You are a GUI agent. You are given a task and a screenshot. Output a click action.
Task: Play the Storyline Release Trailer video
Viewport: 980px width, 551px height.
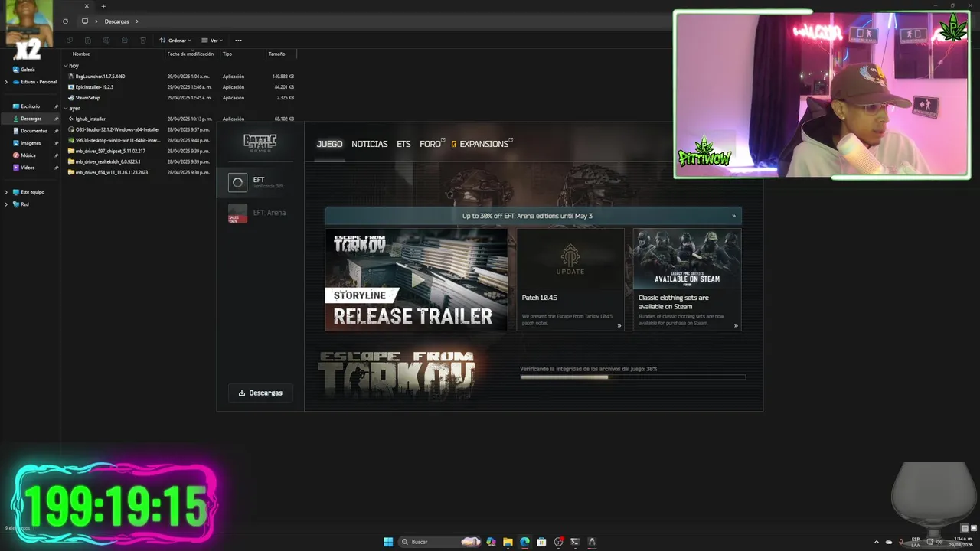[x=416, y=279]
